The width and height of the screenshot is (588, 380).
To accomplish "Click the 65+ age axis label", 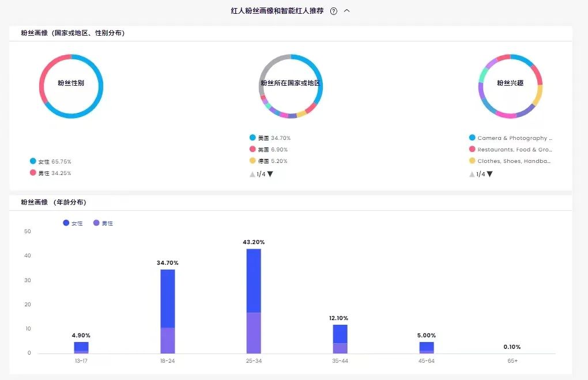I will [x=512, y=361].
